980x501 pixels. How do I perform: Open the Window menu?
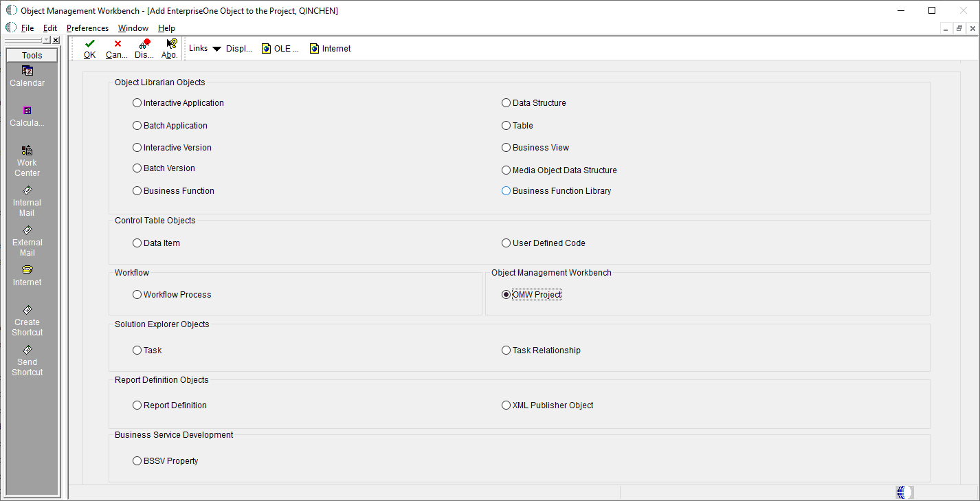[133, 28]
